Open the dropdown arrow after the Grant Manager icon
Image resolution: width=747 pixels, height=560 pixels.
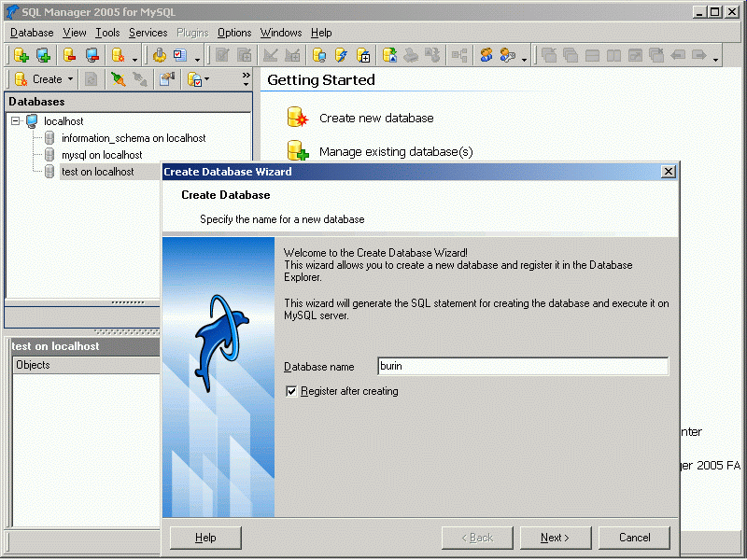click(524, 59)
